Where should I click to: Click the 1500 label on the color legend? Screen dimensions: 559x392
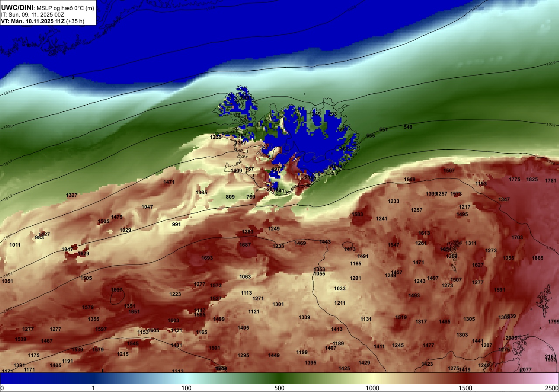[466, 388]
